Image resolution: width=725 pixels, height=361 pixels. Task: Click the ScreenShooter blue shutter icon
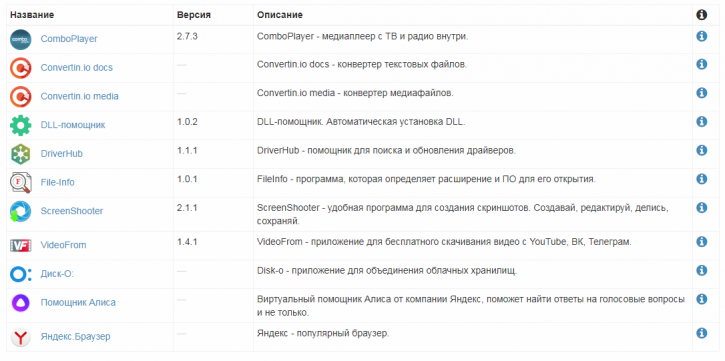[x=21, y=211]
